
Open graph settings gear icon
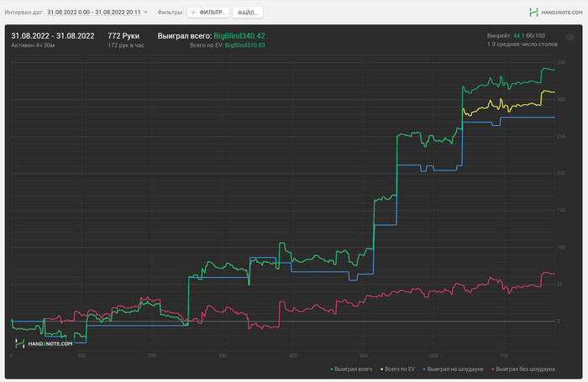570,37
